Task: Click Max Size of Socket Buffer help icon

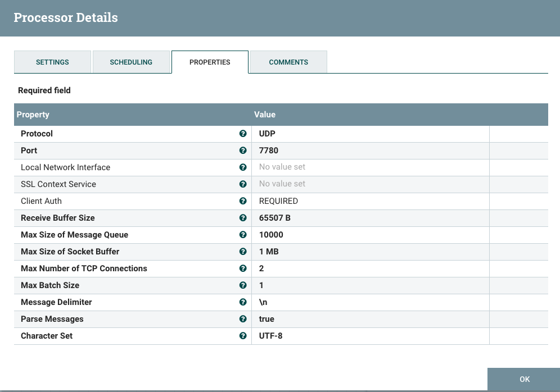Action: 243,252
